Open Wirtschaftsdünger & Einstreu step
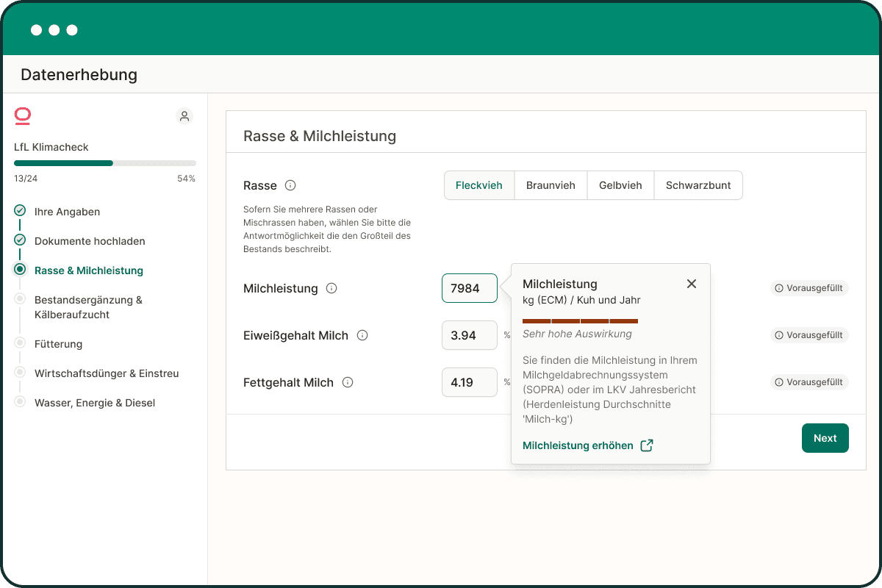Image resolution: width=882 pixels, height=588 pixels. point(107,373)
